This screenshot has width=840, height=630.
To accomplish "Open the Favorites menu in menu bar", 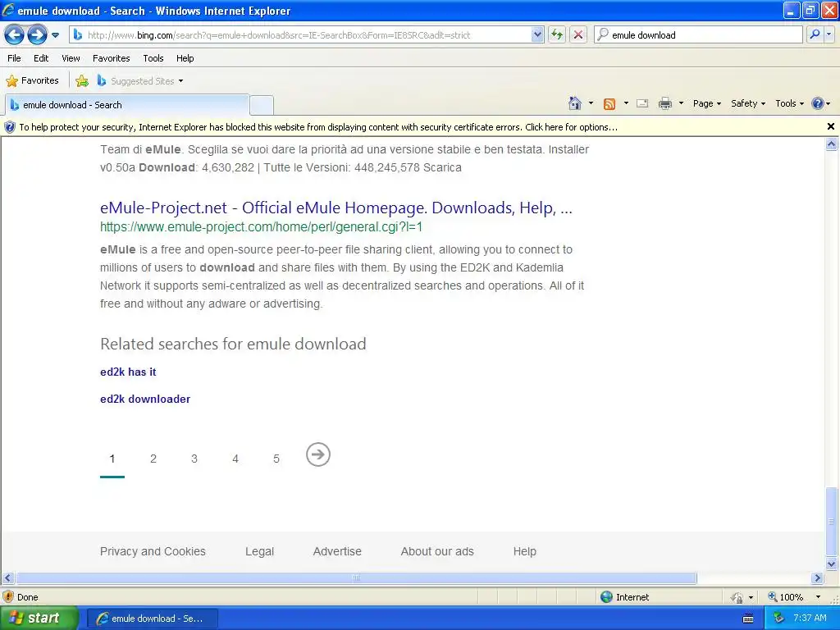I will (x=111, y=58).
